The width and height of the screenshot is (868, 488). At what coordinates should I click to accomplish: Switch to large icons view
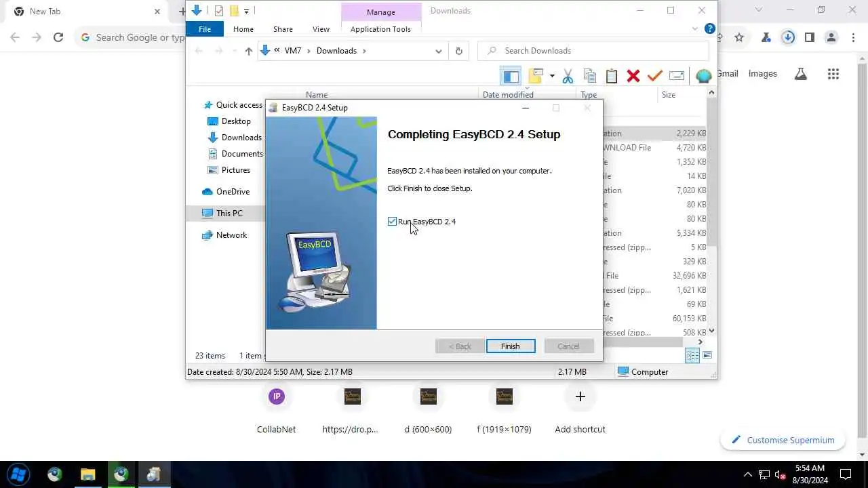(707, 355)
